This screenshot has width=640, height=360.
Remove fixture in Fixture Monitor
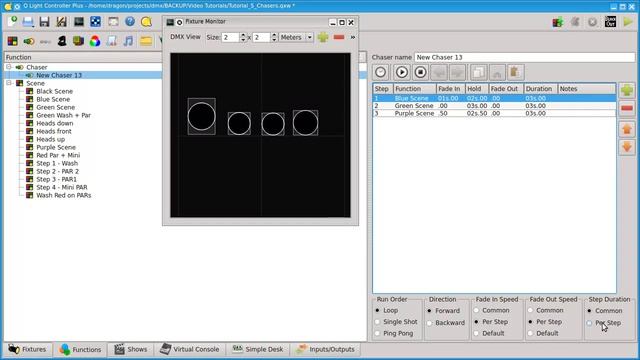click(339, 37)
